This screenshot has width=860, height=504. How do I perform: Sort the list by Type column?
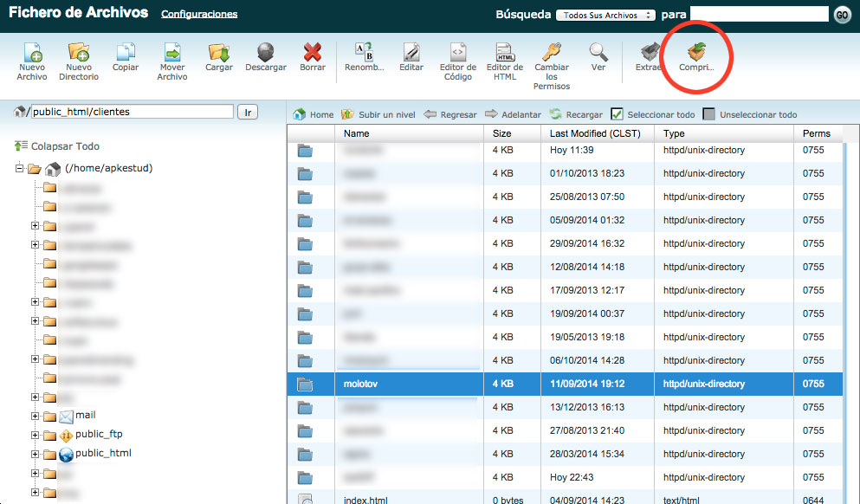click(x=724, y=133)
